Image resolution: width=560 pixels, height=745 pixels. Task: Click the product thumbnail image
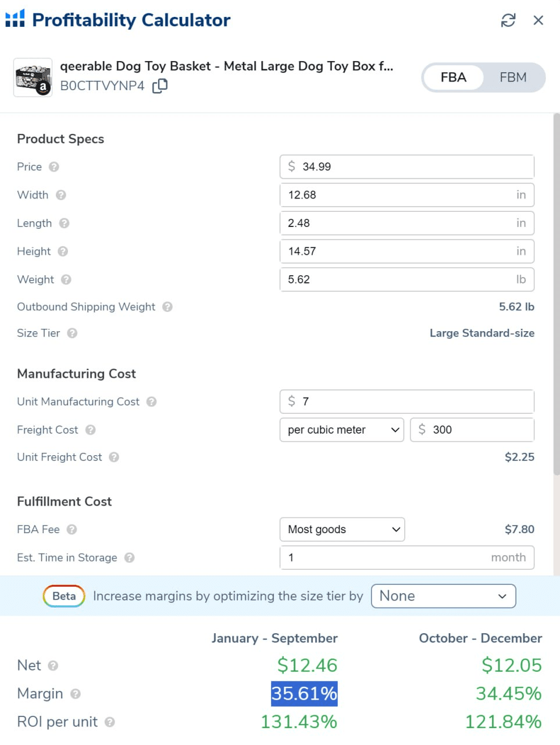click(x=33, y=77)
